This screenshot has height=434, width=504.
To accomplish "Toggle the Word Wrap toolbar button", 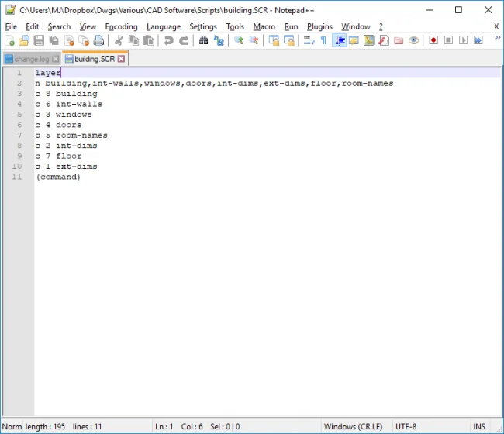I will click(309, 40).
